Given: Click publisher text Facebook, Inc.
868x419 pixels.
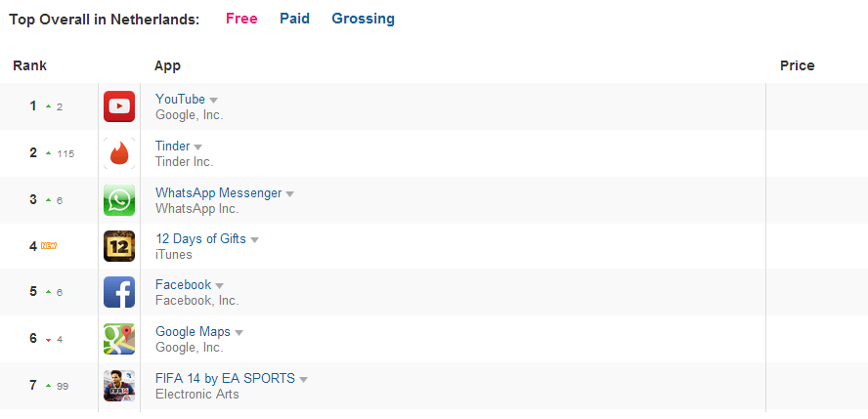Looking at the screenshot, I should tap(197, 301).
